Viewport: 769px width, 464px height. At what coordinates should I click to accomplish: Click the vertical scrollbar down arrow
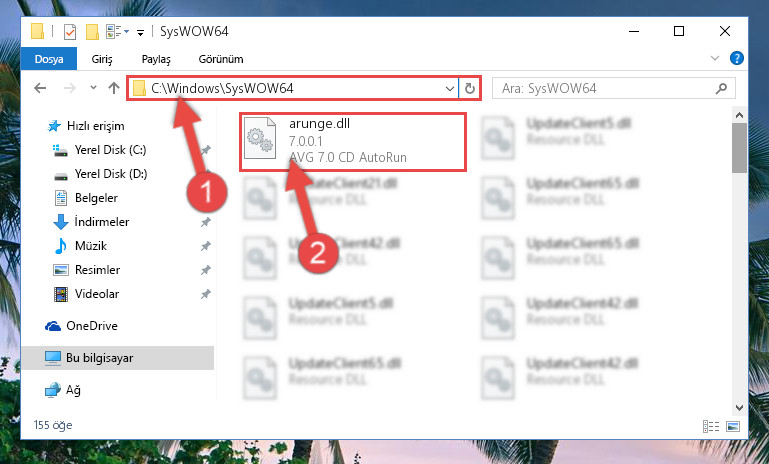(x=739, y=408)
